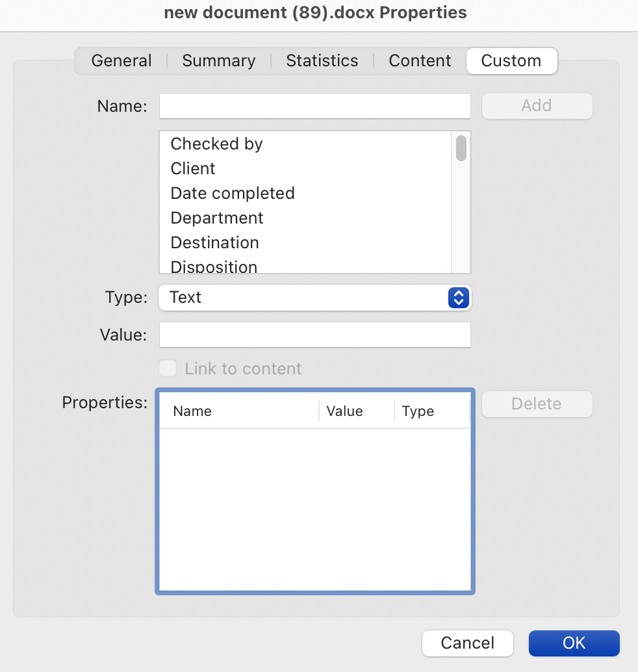638x672 pixels.
Task: Confirm with the OK button
Action: pos(574,643)
